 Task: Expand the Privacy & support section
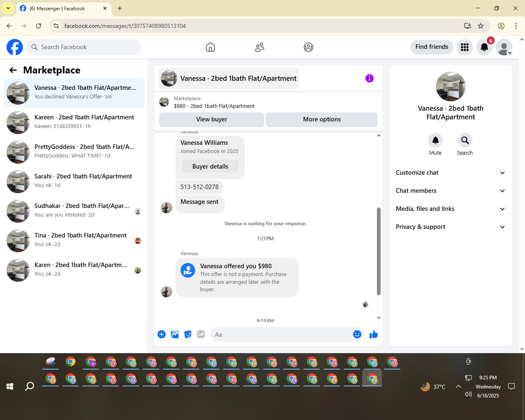(x=451, y=227)
